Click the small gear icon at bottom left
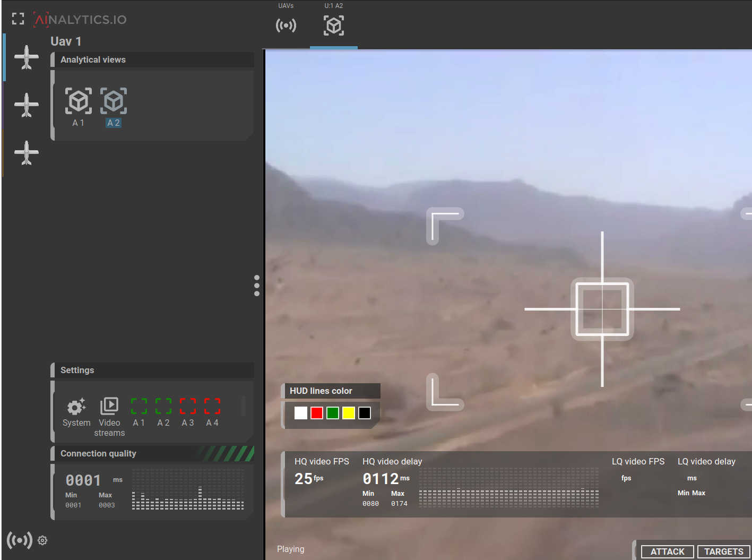Image resolution: width=752 pixels, height=560 pixels. (42, 540)
